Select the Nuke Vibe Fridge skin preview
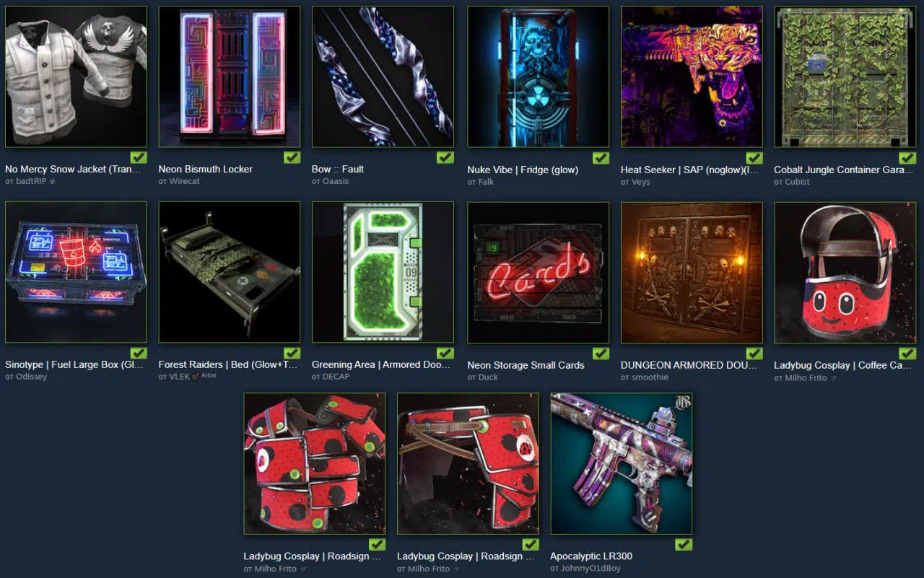 [538, 76]
